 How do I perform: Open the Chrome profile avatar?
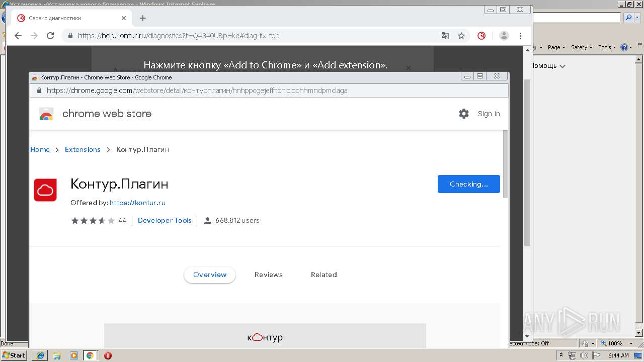tap(504, 36)
